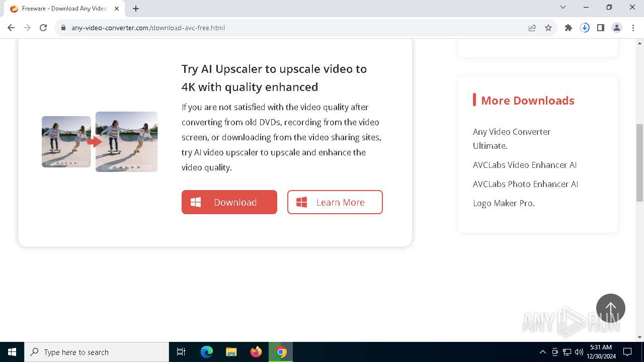This screenshot has width=644, height=362.
Task: Click the Chrome forward arrow
Action: pos(27,28)
